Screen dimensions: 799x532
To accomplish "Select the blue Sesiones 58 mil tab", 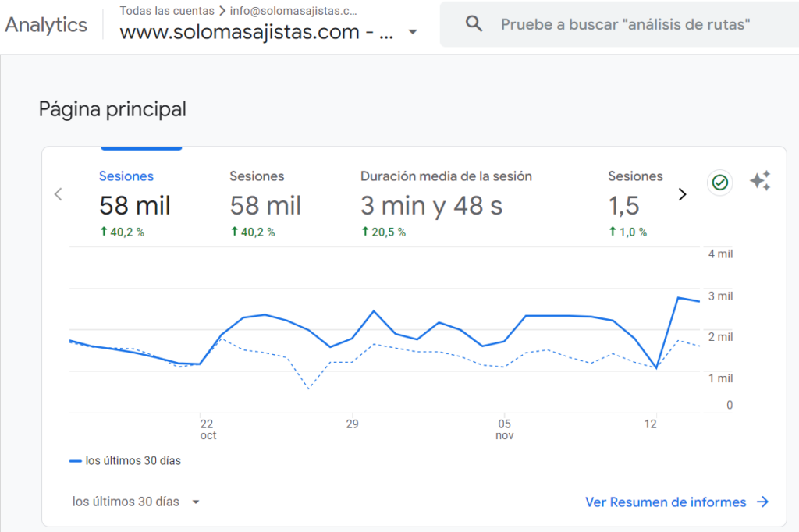I will (135, 205).
